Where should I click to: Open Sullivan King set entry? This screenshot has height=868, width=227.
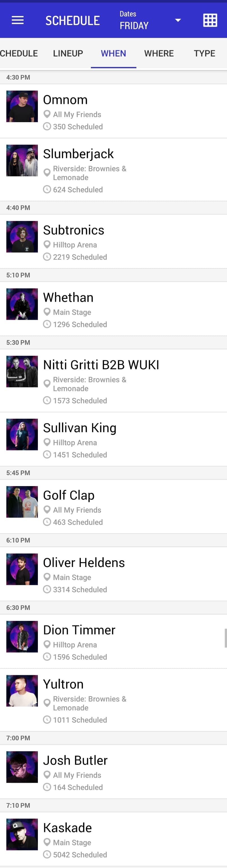80,428
